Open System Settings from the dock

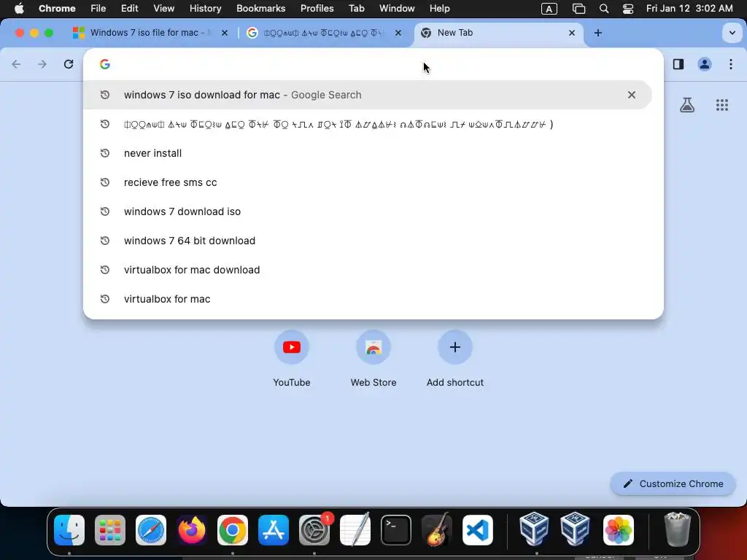click(x=314, y=530)
